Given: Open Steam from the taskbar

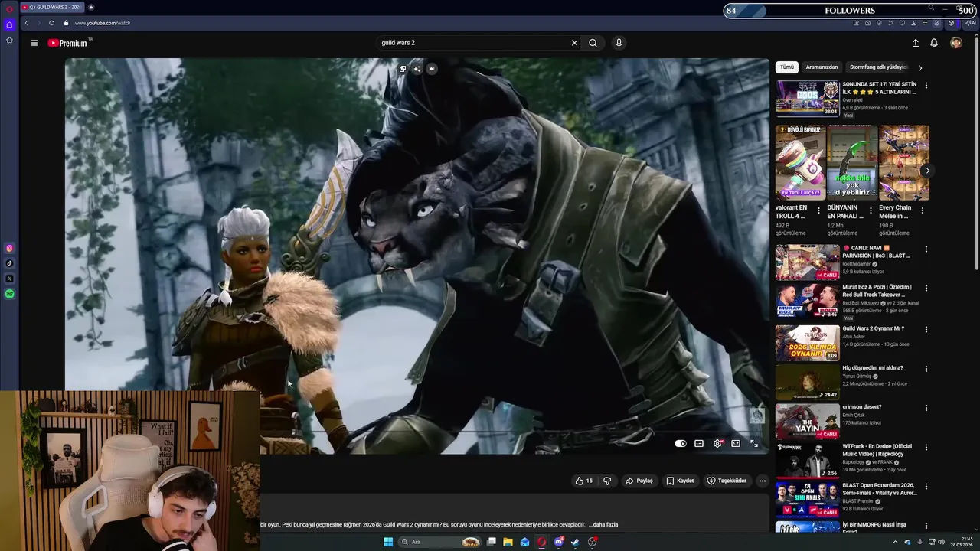Looking at the screenshot, I should [575, 542].
